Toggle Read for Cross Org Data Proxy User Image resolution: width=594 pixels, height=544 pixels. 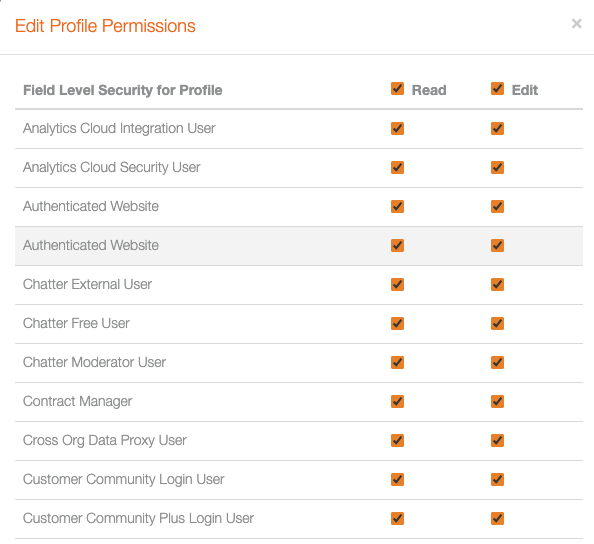[x=397, y=441]
